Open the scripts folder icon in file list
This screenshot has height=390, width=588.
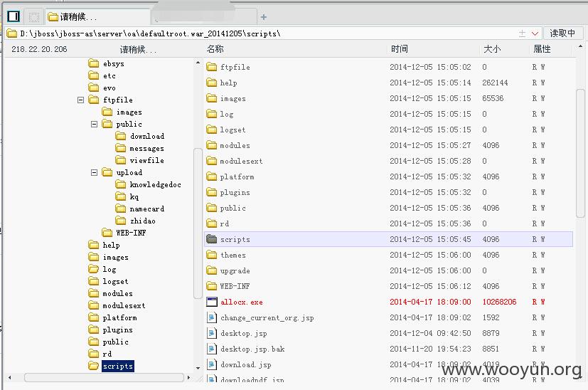coord(212,239)
